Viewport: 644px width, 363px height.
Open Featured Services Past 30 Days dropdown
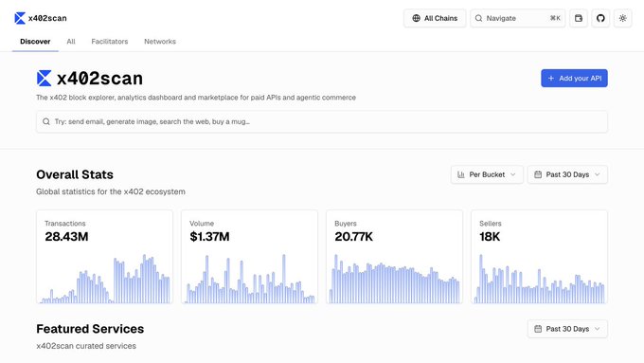(567, 329)
